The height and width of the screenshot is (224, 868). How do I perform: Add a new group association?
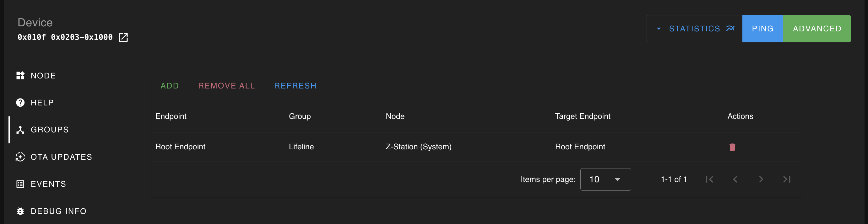(x=170, y=86)
